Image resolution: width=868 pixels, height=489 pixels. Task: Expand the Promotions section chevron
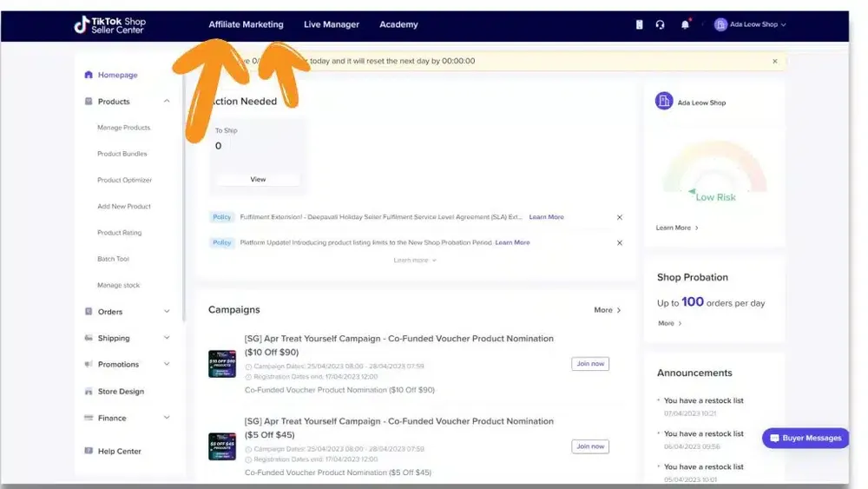pos(167,365)
